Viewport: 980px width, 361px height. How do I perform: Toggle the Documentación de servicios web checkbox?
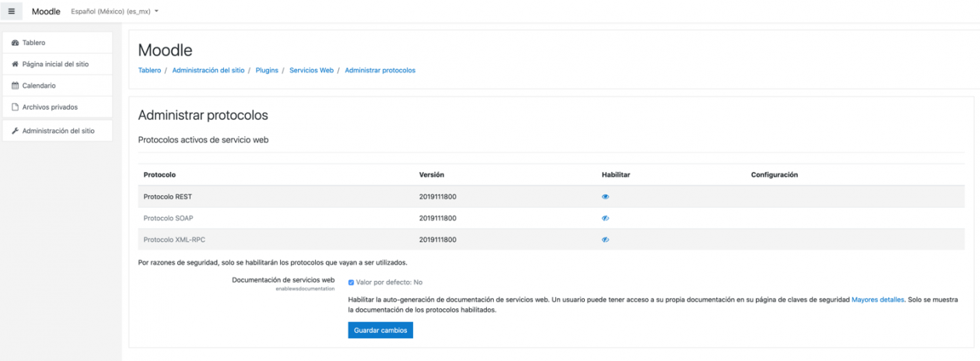(351, 282)
